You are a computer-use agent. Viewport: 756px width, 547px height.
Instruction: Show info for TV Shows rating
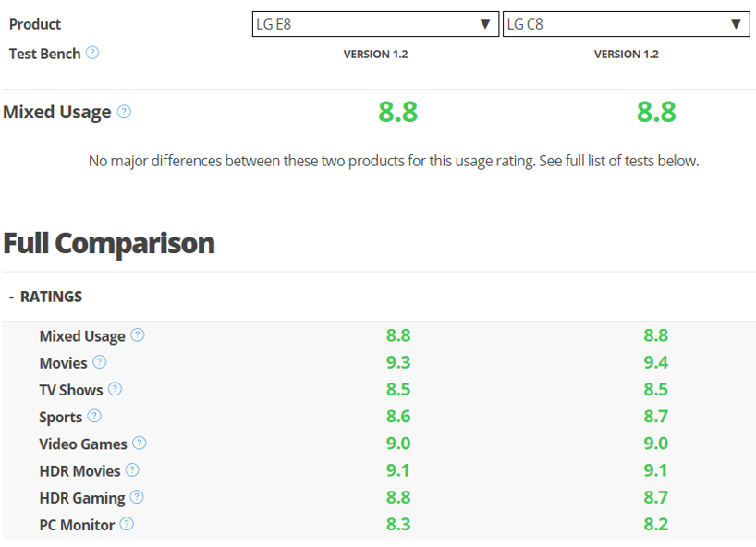pyautogui.click(x=115, y=389)
